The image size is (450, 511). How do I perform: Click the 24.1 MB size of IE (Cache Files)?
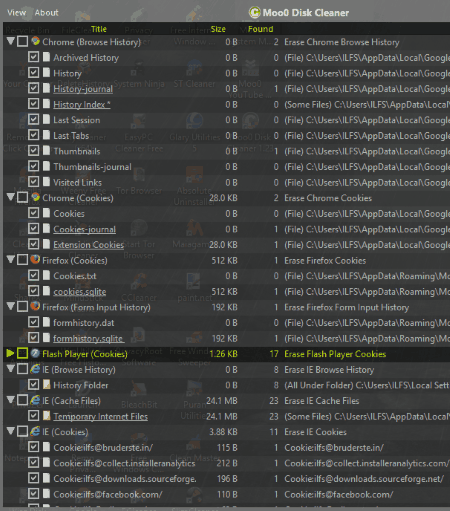point(222,401)
